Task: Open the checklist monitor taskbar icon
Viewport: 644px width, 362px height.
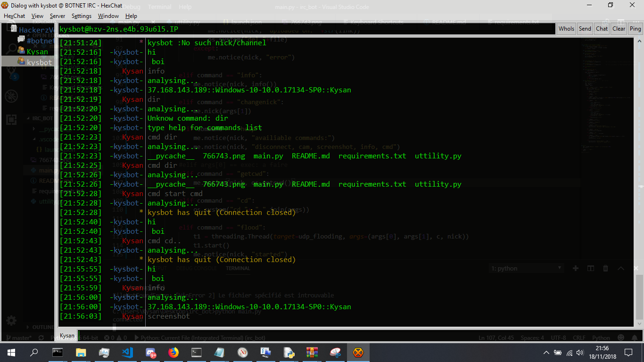Action: coord(266,353)
